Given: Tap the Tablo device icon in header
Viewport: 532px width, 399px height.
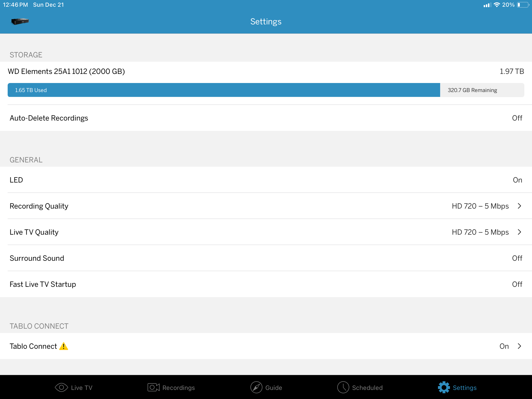Looking at the screenshot, I should click(x=20, y=21).
